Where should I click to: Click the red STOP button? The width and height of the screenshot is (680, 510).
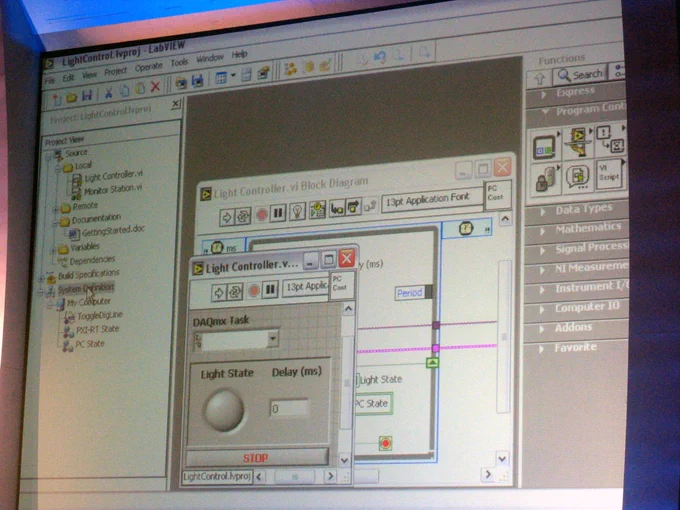point(257,458)
